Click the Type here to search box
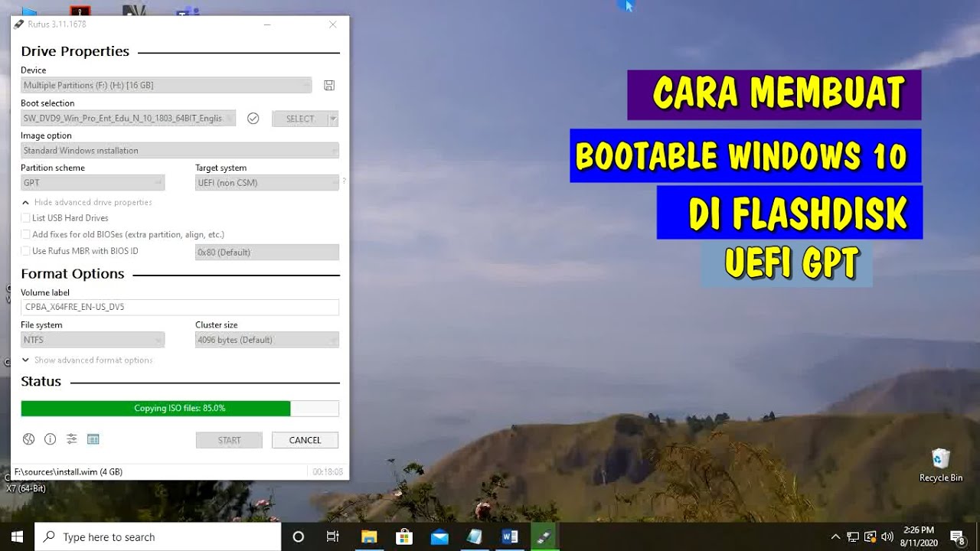The height and width of the screenshot is (551, 980). (158, 536)
